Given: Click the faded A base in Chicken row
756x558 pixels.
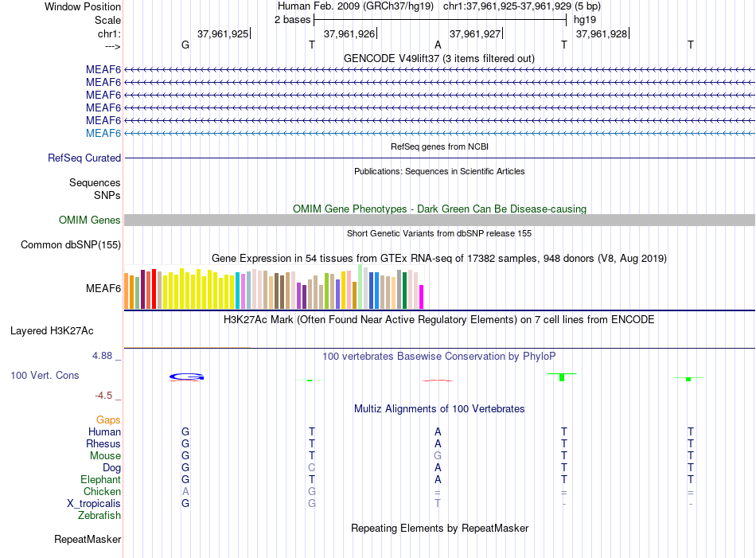Looking at the screenshot, I should coord(185,491).
